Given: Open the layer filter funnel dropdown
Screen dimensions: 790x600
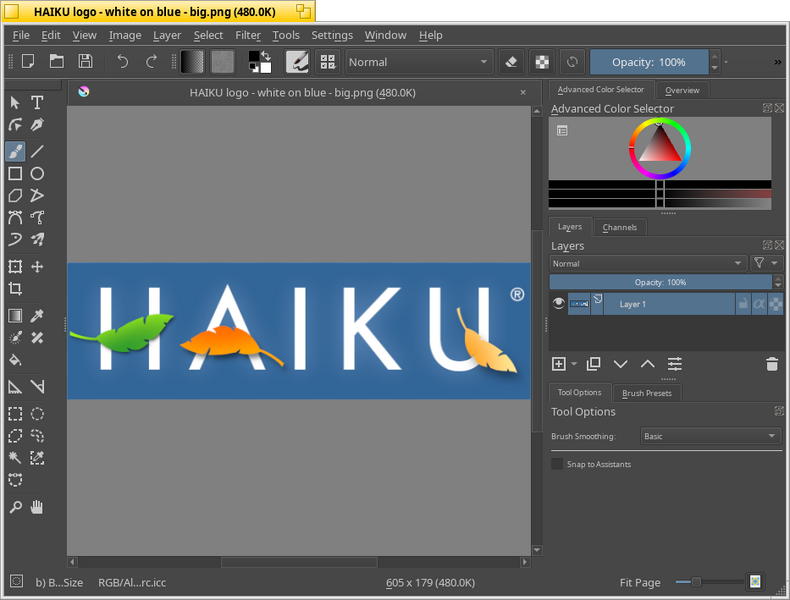Looking at the screenshot, I should point(766,263).
